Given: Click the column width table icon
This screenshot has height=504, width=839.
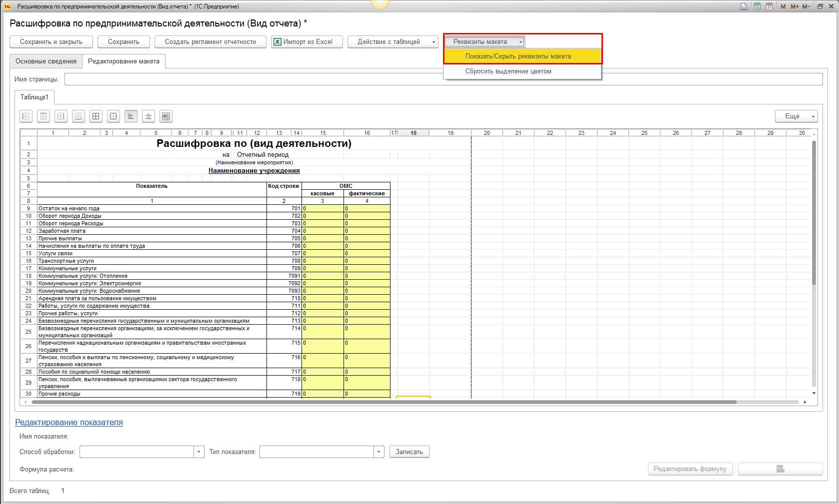Looking at the screenshot, I should click(x=166, y=116).
